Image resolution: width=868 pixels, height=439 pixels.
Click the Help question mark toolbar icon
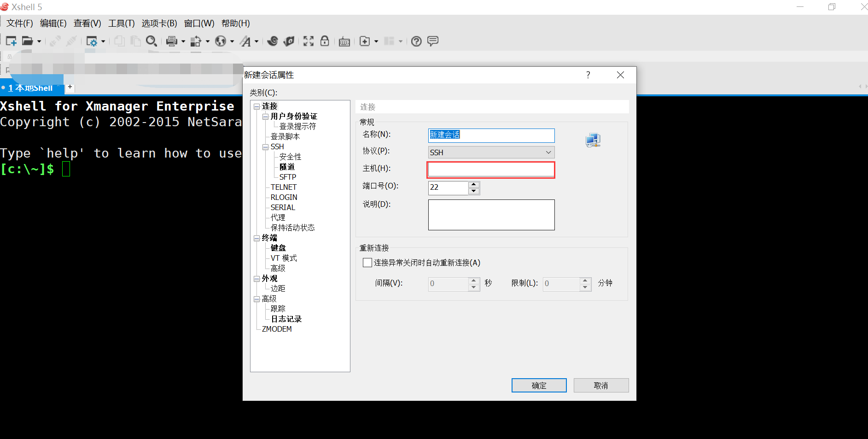coord(416,41)
